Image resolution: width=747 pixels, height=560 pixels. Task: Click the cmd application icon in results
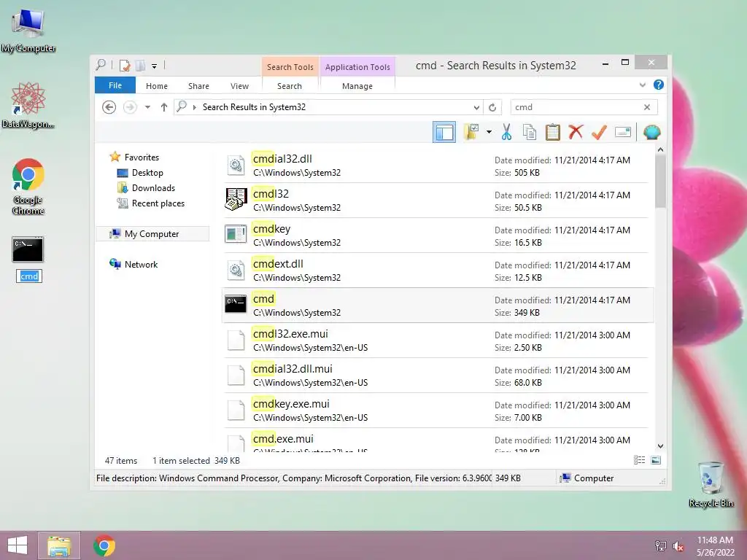coord(236,303)
